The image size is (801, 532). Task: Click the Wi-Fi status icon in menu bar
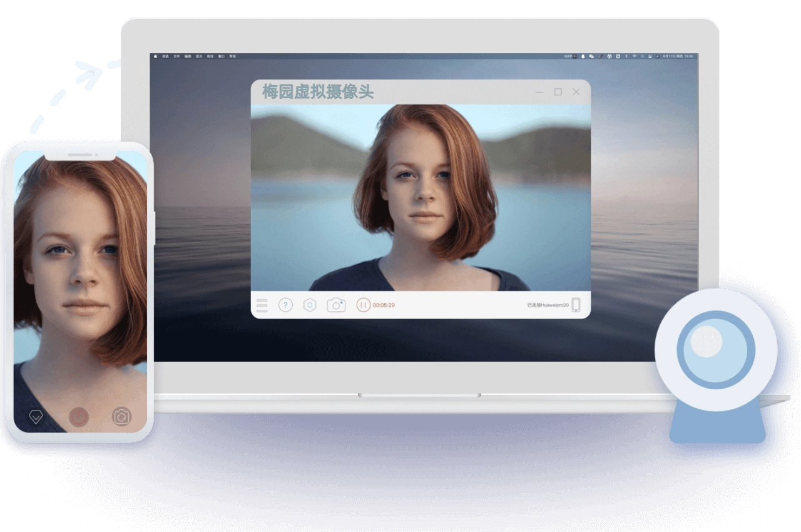coord(634,56)
